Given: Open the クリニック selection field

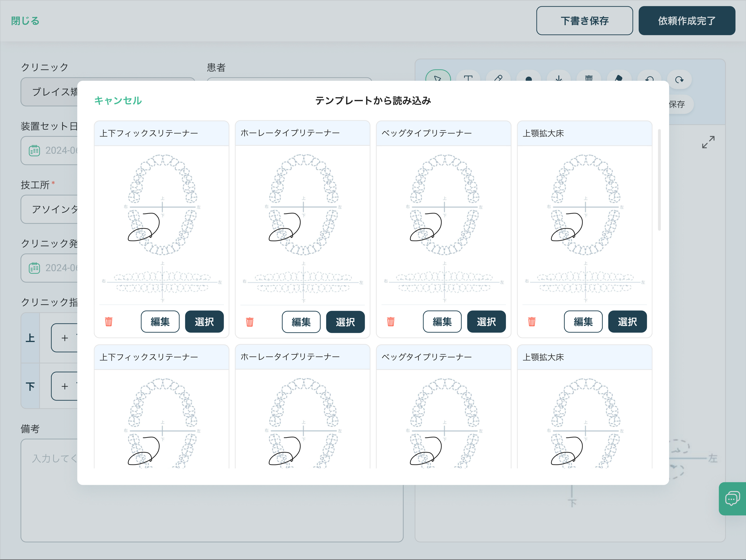Looking at the screenshot, I should tap(49, 92).
